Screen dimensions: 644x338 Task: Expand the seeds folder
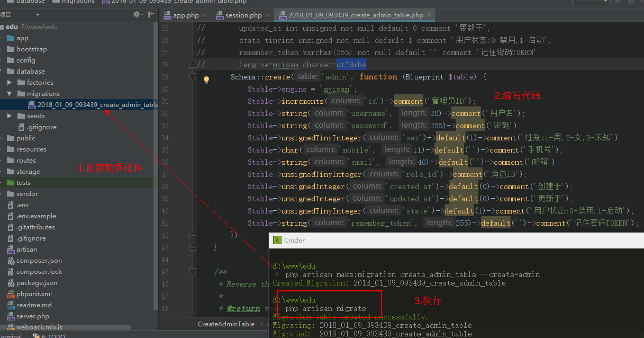point(10,116)
